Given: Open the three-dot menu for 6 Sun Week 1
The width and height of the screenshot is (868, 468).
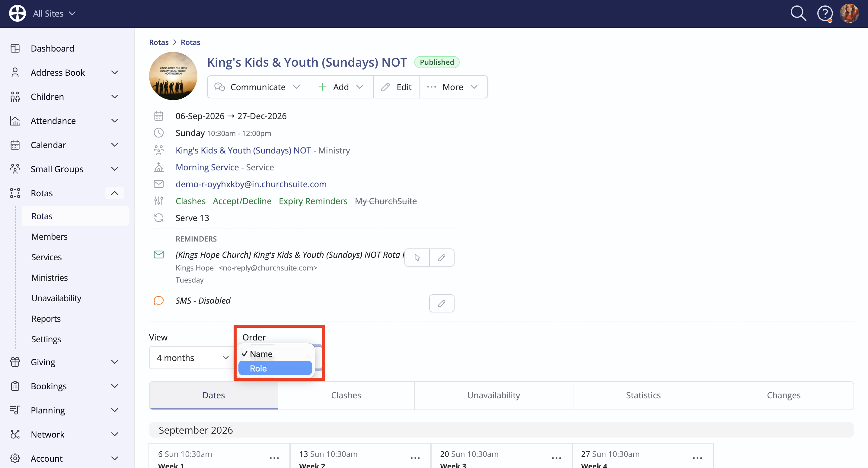Looking at the screenshot, I should coord(274,457).
